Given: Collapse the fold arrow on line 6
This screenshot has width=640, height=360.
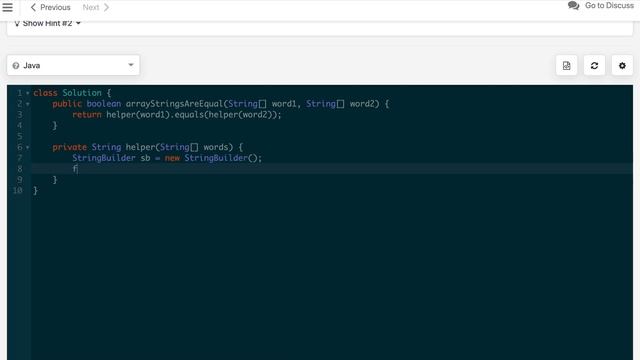Looking at the screenshot, I should (28, 147).
